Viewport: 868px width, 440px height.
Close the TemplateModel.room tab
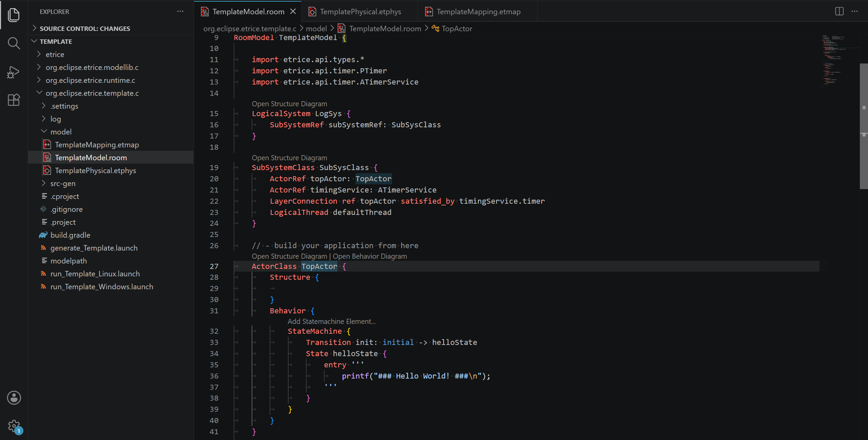(x=293, y=12)
